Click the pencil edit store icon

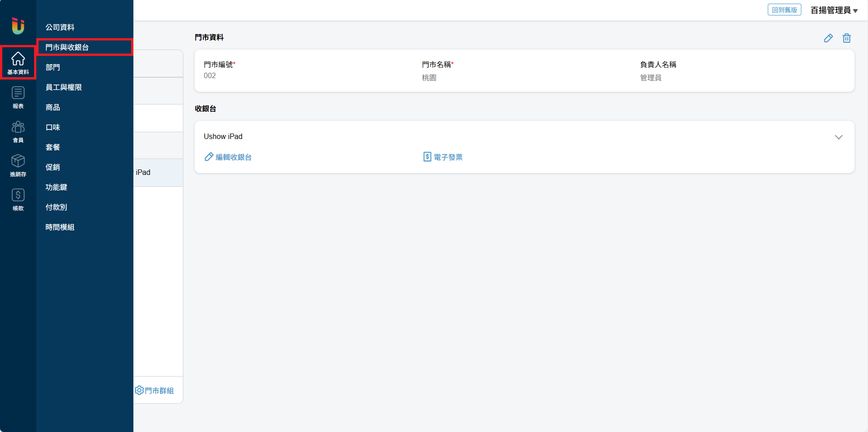coord(828,38)
